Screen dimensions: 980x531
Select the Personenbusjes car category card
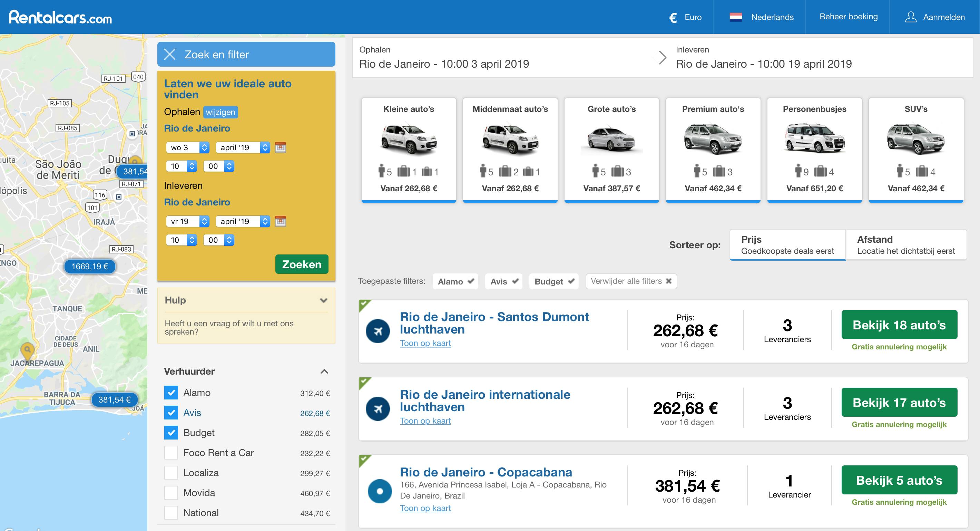click(x=814, y=150)
